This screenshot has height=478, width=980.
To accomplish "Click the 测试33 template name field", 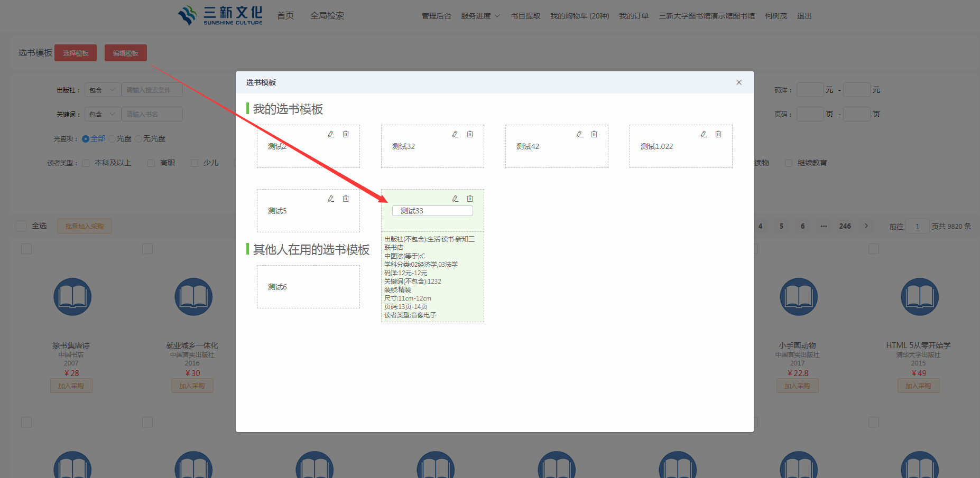I will [x=432, y=211].
